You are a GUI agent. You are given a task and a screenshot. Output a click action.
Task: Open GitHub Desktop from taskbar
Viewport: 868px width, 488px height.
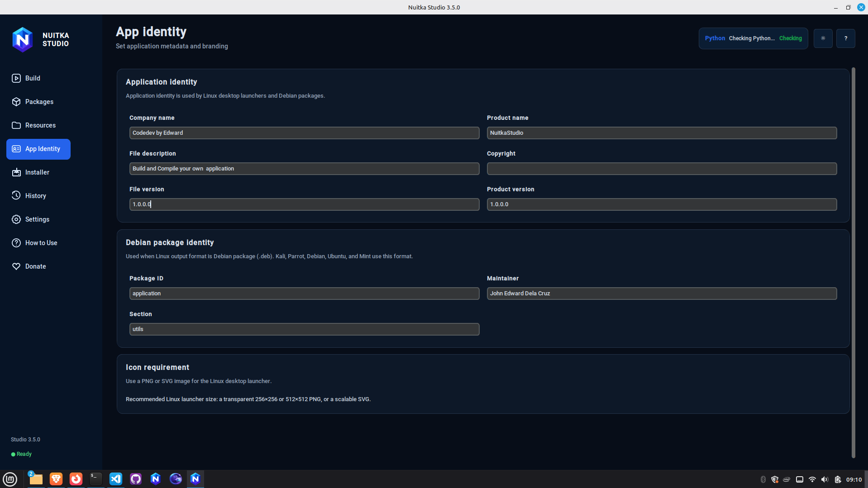pos(136,479)
